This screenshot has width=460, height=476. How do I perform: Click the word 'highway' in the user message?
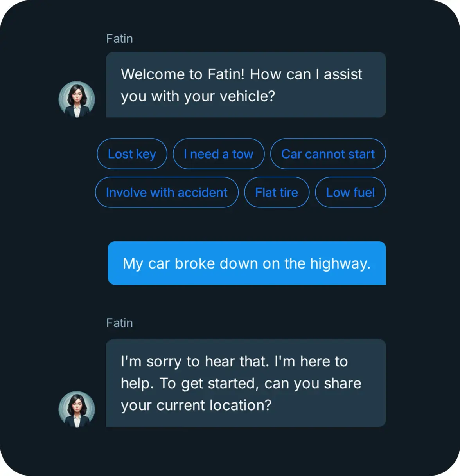pos(338,263)
